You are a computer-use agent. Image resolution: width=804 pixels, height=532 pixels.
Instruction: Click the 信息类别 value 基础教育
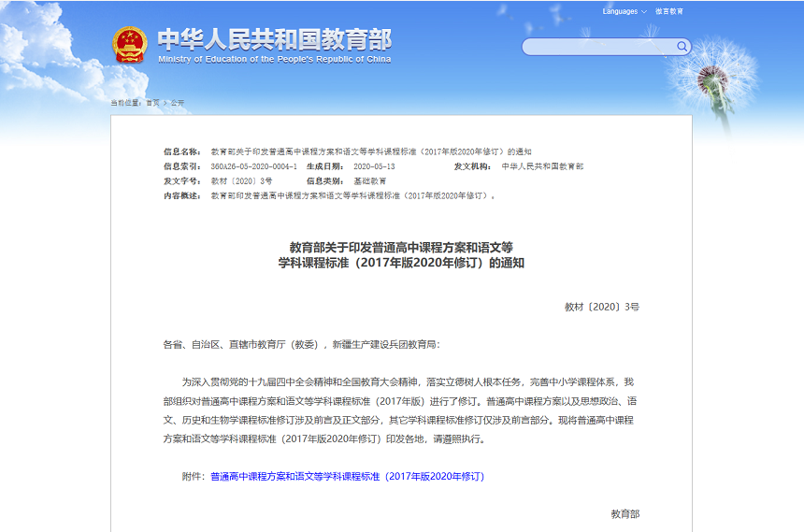(x=369, y=181)
